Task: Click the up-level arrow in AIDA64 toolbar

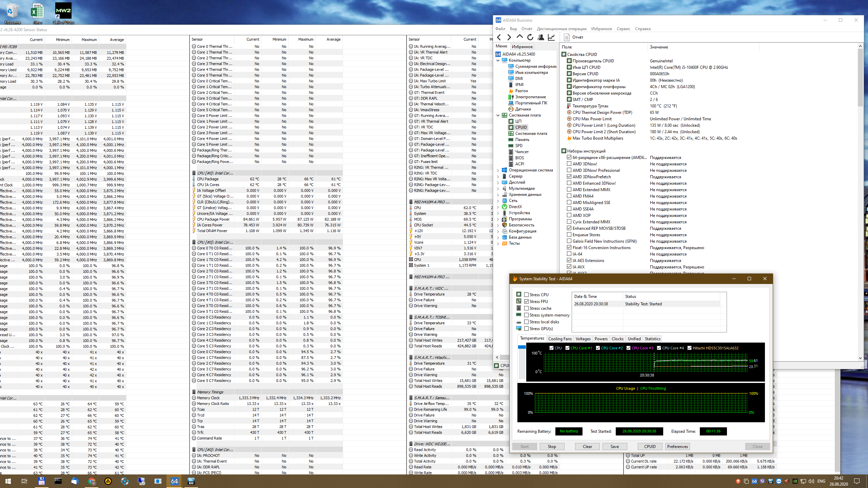Action: pyautogui.click(x=519, y=37)
